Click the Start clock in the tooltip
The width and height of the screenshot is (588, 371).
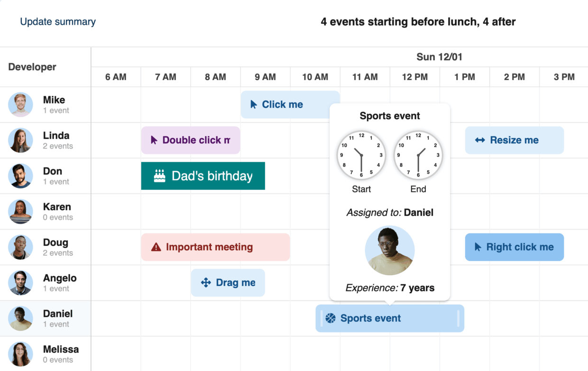(361, 155)
